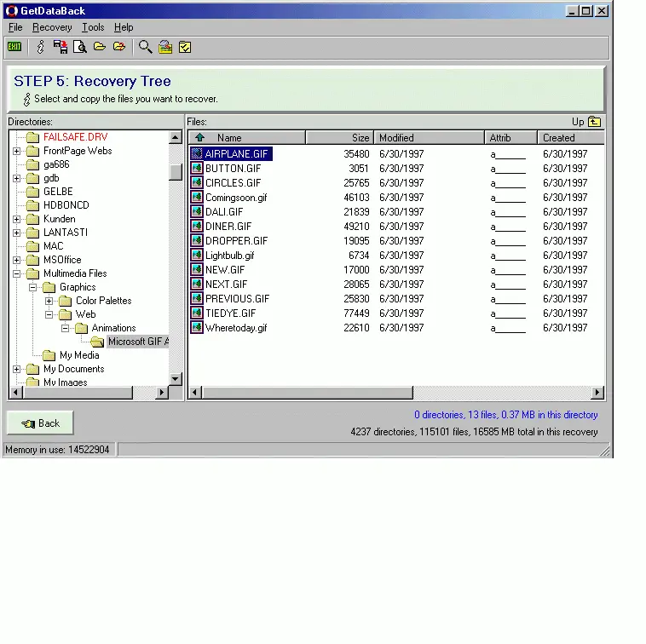Click the green EXIT toolbar icon
The image size is (646, 644).
click(14, 47)
